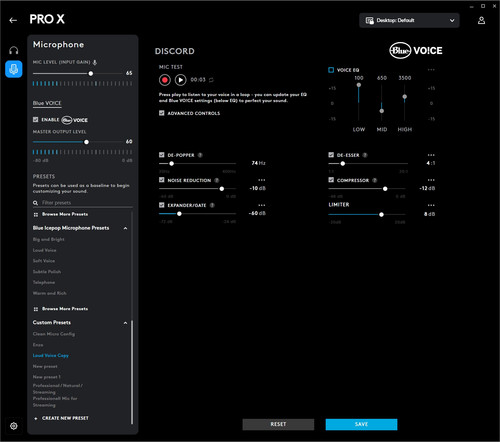The height and width of the screenshot is (442, 500).
Task: Click the plus icon for Create New Preset
Action: pyautogui.click(x=36, y=418)
